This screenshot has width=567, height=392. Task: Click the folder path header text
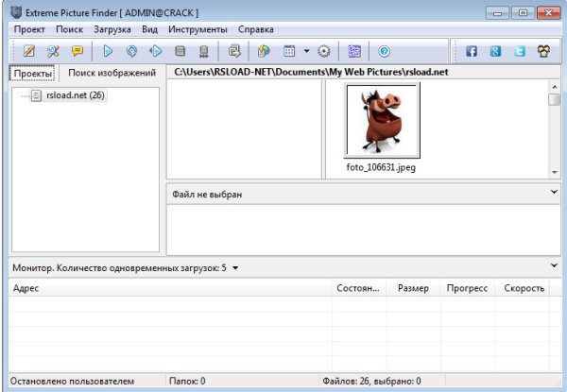[311, 72]
